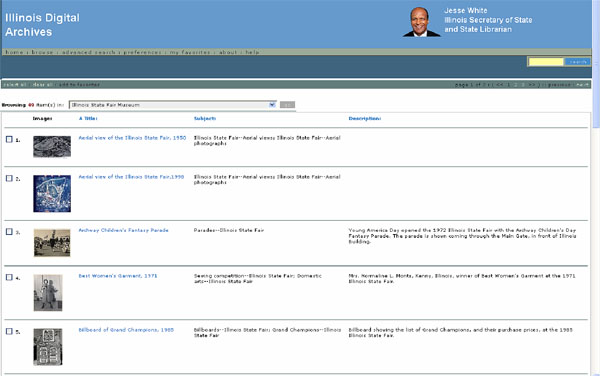Click the go button beside the collection dropdown
The image size is (600, 376).
(x=287, y=105)
